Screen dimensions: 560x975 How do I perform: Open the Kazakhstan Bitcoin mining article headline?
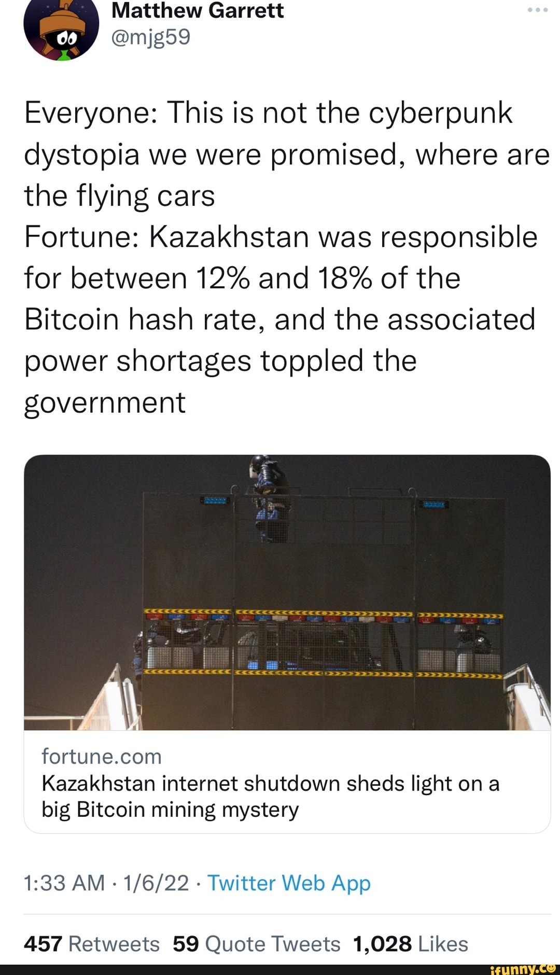pyautogui.click(x=270, y=797)
